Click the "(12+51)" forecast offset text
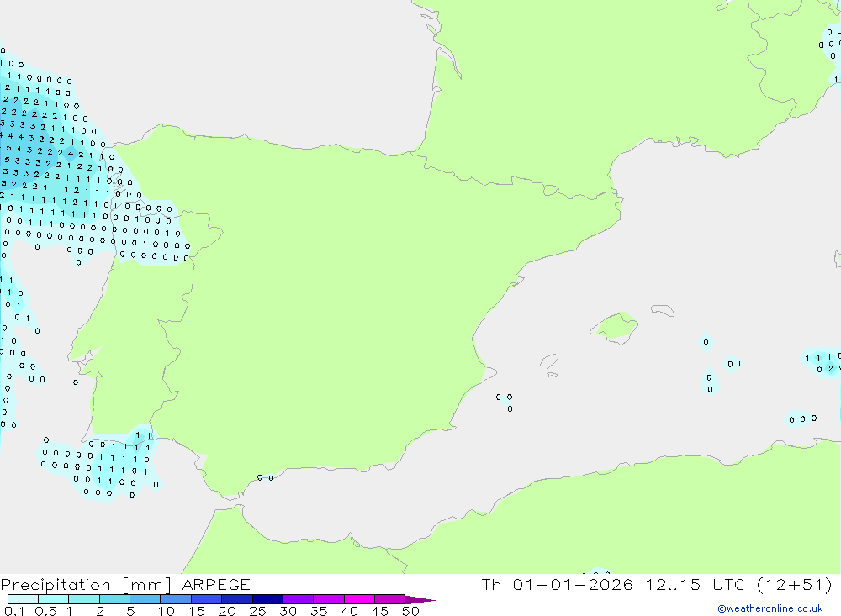Image resolution: width=841 pixels, height=616 pixels. click(x=794, y=584)
